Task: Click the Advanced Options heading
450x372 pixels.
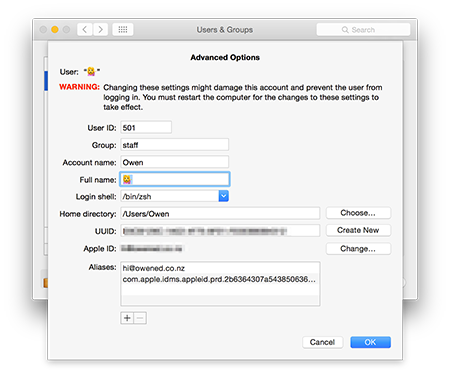Action: [x=225, y=57]
